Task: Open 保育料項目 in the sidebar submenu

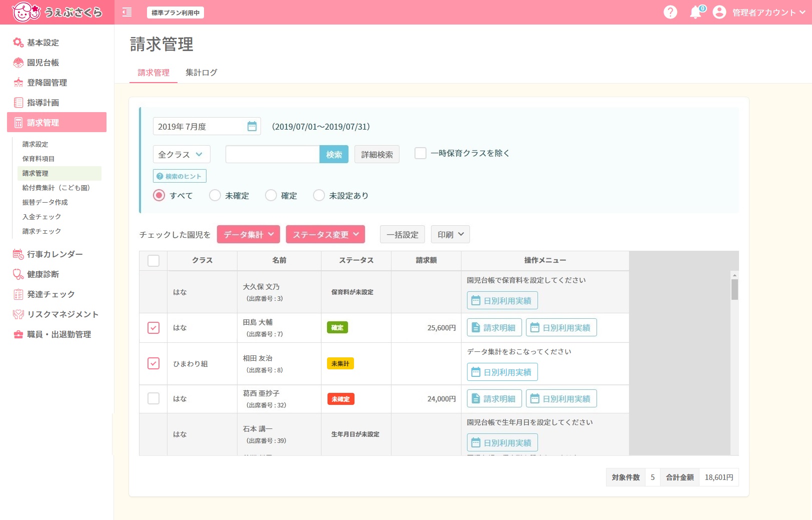Action: coord(38,159)
